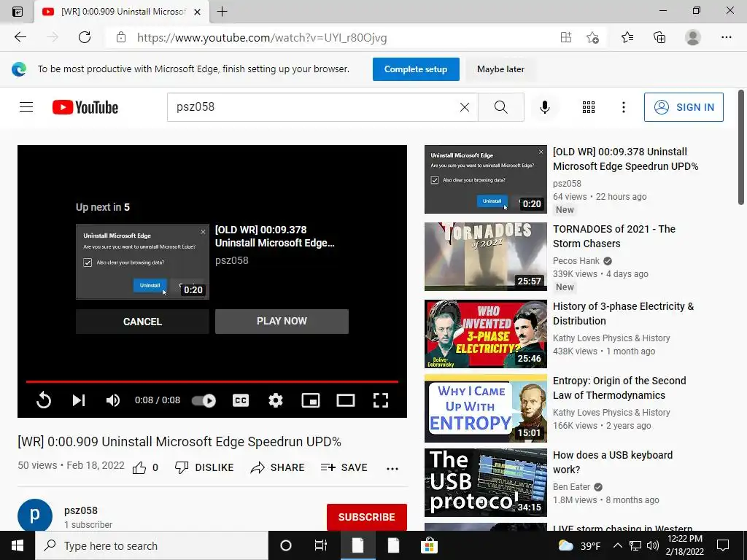Cancel the autoplay up next video
The image size is (747, 560).
[x=142, y=322]
